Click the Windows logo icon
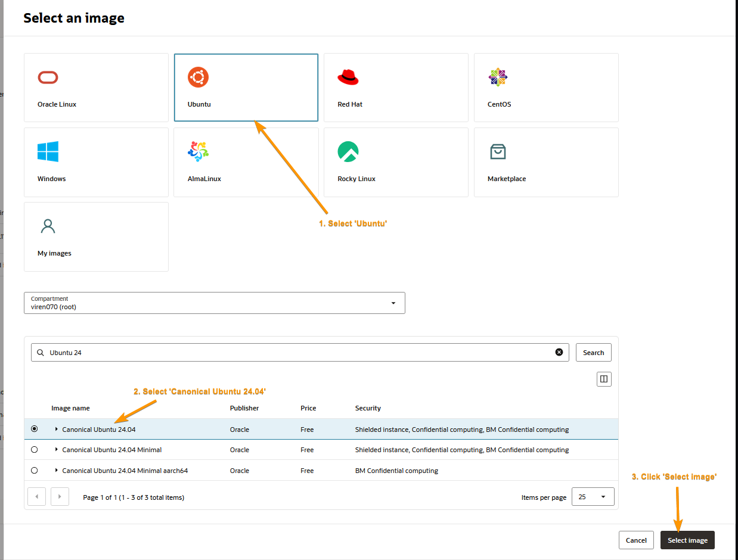This screenshot has width=738, height=560. click(48, 152)
